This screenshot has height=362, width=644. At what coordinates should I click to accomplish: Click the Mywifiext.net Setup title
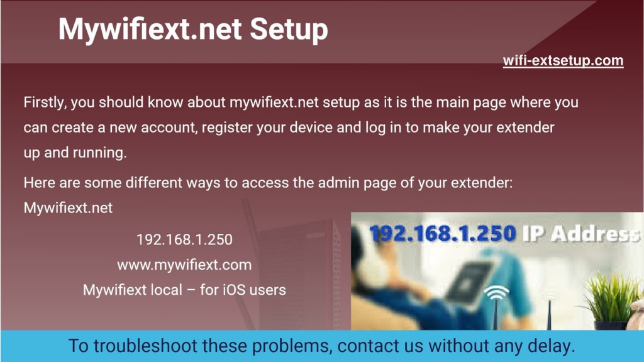coord(193,29)
